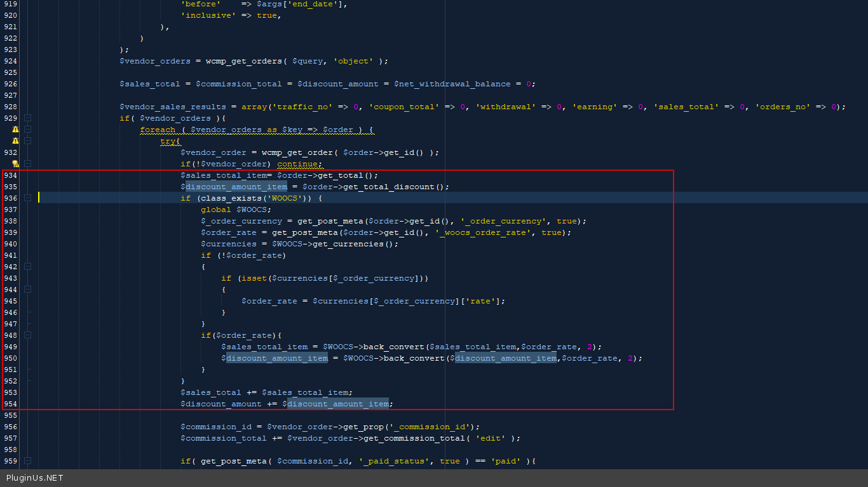Collapse the class_exists('WOOCS') block on line 936
Screen dimensions: 868x487
click(x=27, y=198)
